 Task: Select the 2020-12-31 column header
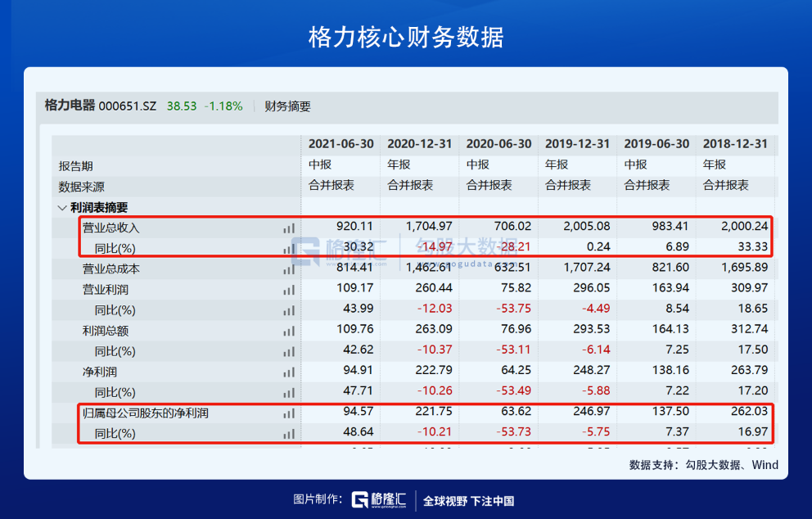[x=419, y=144]
